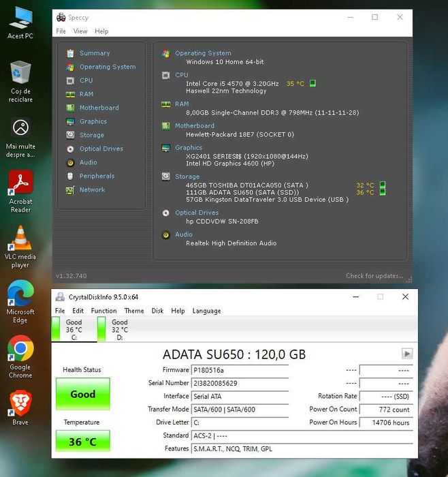This screenshot has width=448, height=477.
Task: Click the Peripherals mouse icon in Speccy sidebar
Action: click(70, 176)
